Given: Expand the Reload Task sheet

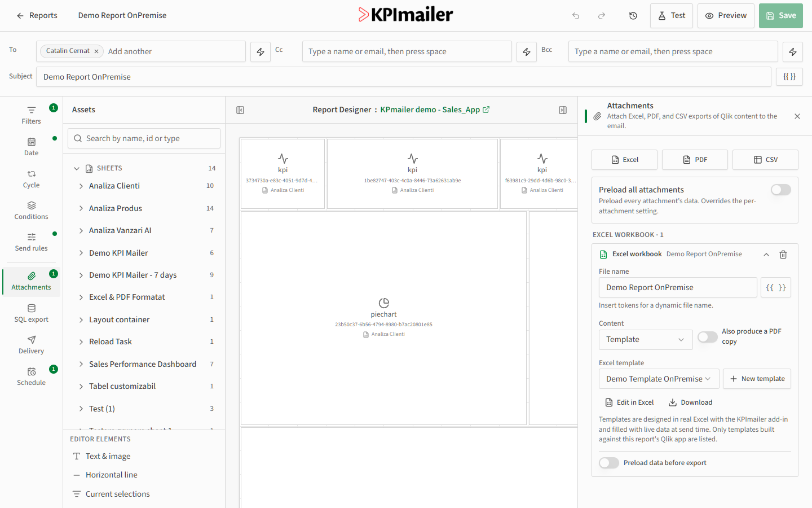Looking at the screenshot, I should point(81,341).
